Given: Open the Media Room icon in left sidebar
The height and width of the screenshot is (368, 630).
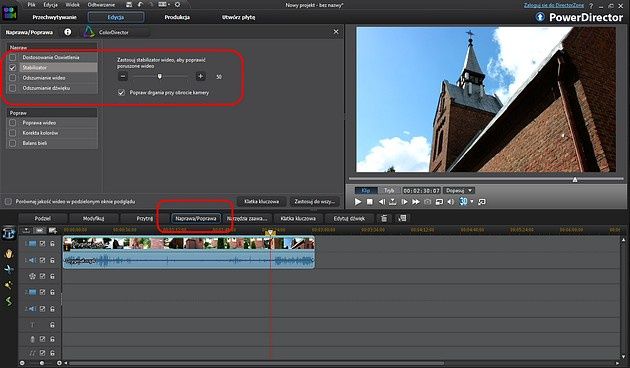Looking at the screenshot, I should tap(9, 233).
